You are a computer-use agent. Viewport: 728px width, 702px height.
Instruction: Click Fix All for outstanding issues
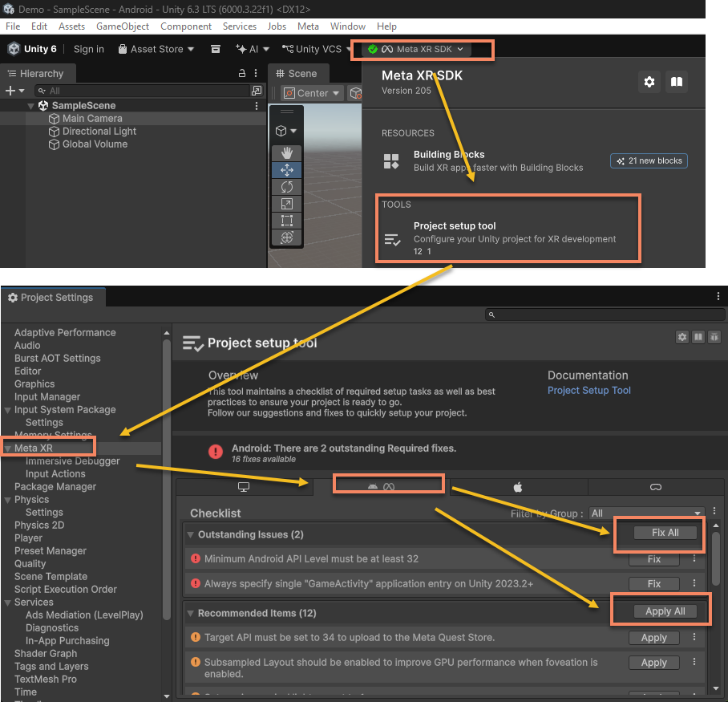tap(665, 533)
